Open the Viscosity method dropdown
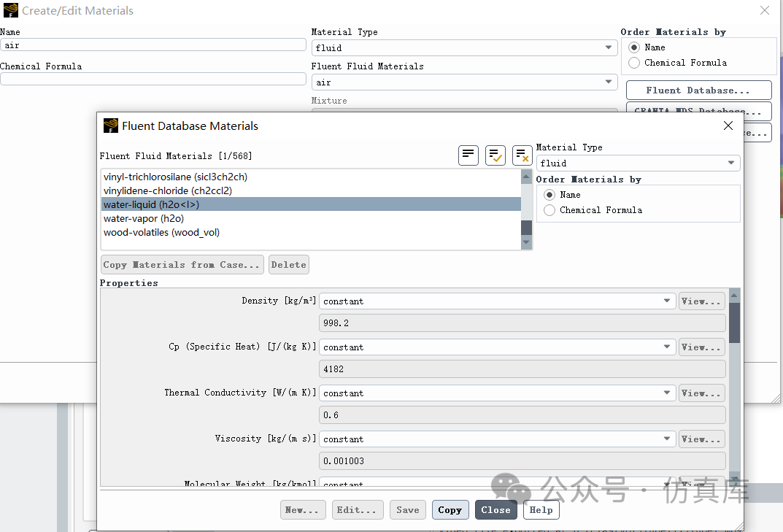 click(497, 439)
